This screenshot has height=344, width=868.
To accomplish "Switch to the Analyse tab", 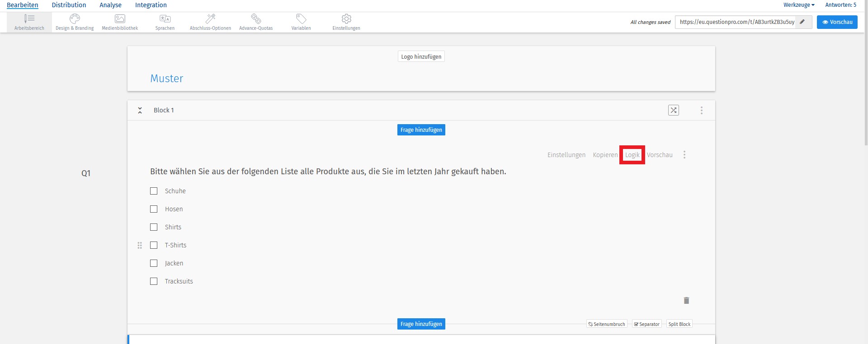I will [x=110, y=5].
